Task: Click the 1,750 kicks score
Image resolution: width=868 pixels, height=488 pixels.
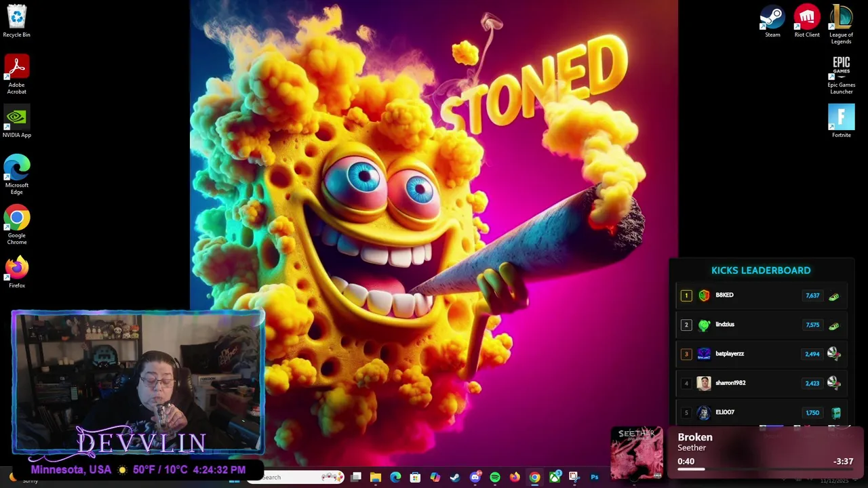Action: 812,412
